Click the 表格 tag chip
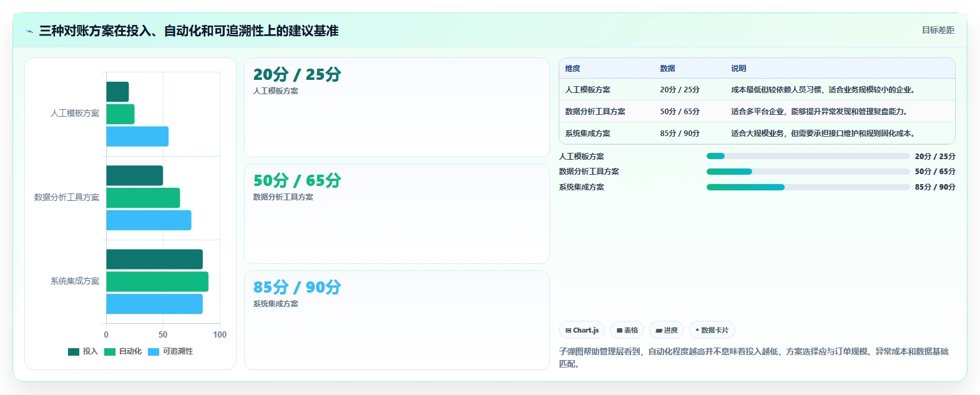 (x=627, y=330)
